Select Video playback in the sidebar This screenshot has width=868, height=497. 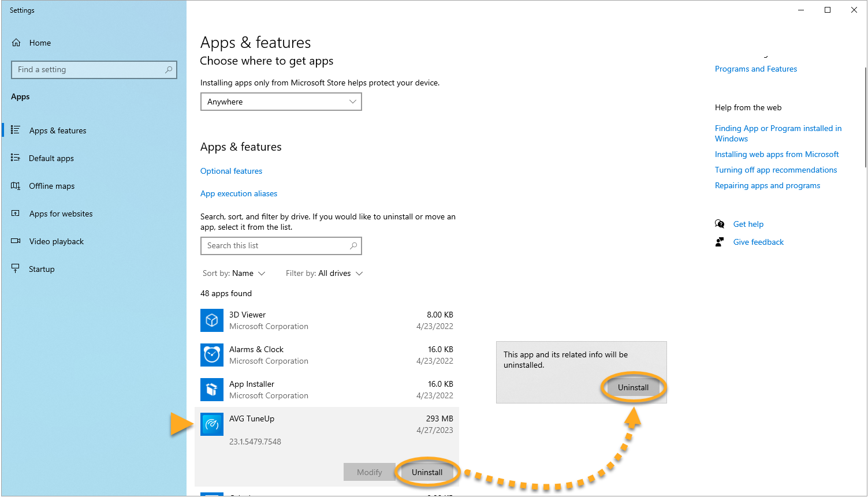click(56, 242)
